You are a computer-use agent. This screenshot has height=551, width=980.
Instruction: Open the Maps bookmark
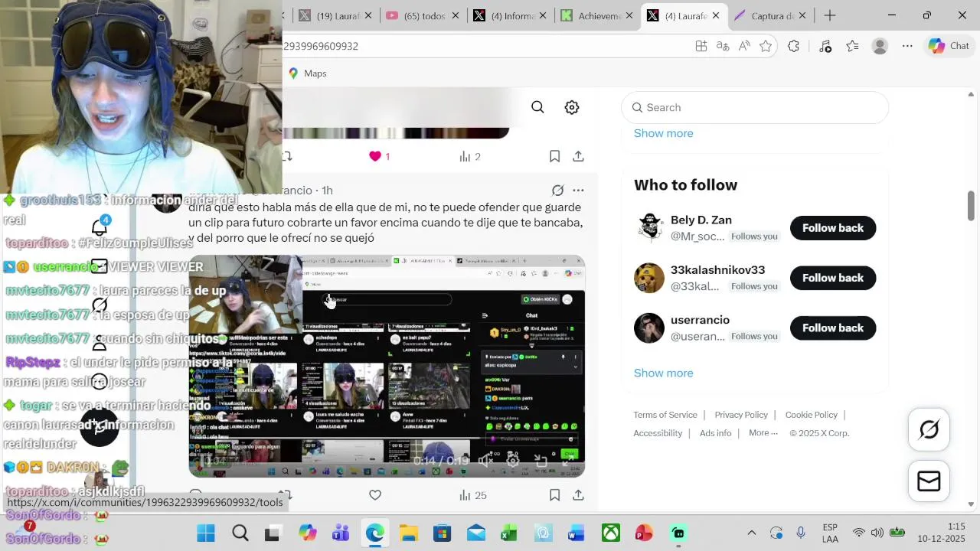tap(308, 73)
